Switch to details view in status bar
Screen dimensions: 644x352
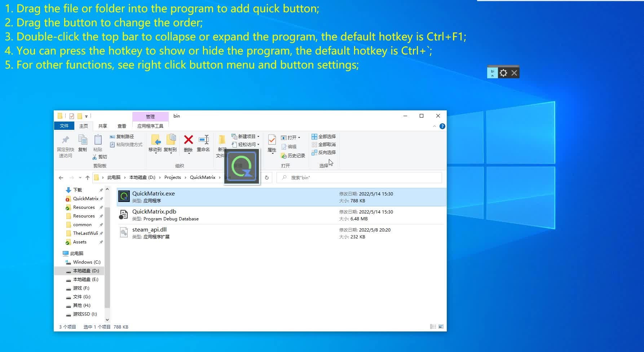pyautogui.click(x=433, y=327)
